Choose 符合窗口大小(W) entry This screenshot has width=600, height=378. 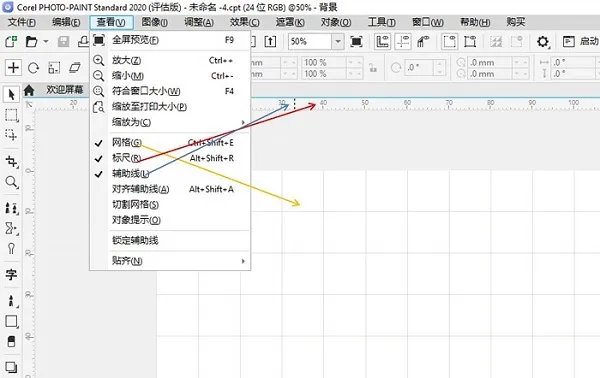[170, 91]
